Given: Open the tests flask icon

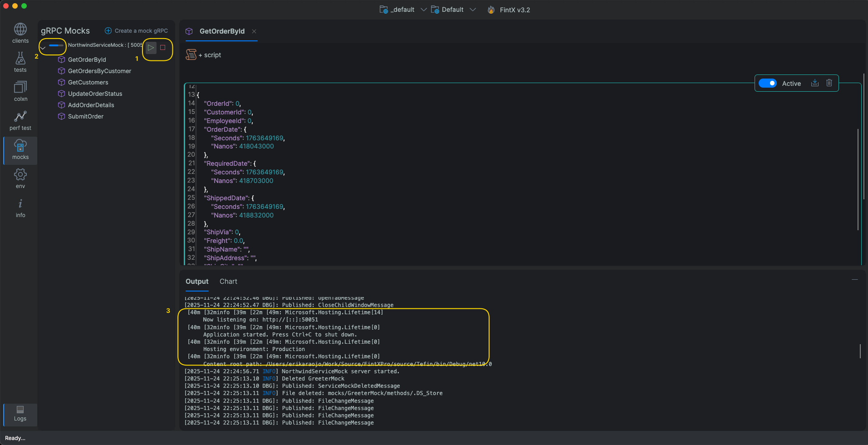Looking at the screenshot, I should coord(20,62).
